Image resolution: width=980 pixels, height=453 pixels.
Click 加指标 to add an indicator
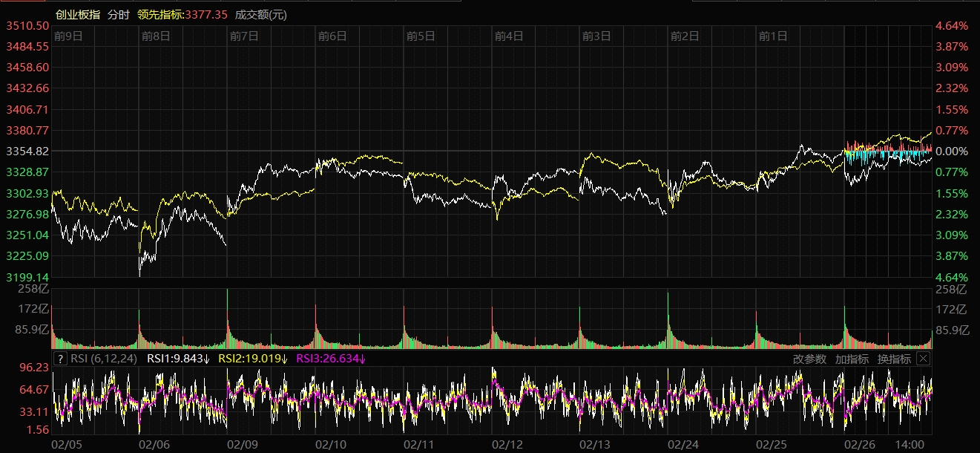[852, 359]
